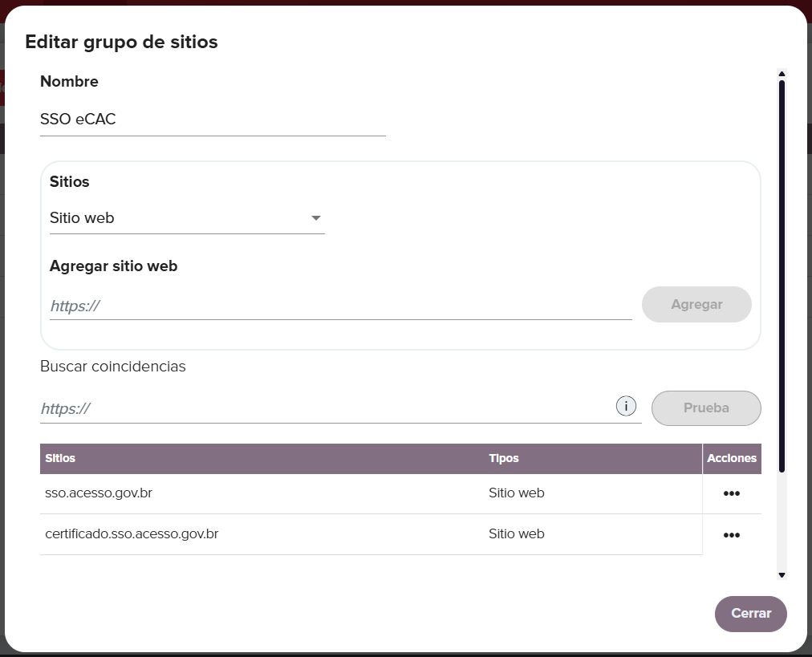
Task: Open actions menu for sso.acesso.gov.br row
Action: pos(731,493)
